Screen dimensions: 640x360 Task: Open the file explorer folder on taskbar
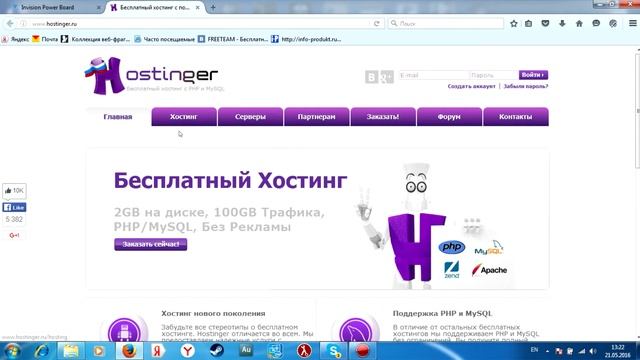point(71,351)
